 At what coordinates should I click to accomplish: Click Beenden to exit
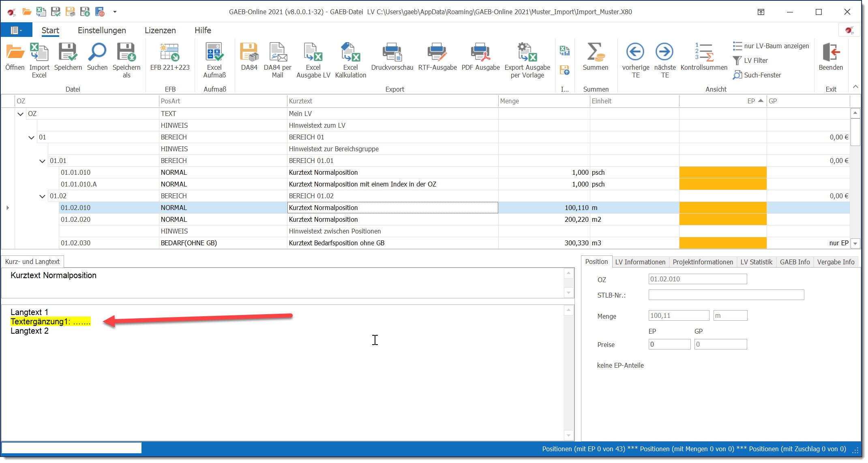point(830,53)
